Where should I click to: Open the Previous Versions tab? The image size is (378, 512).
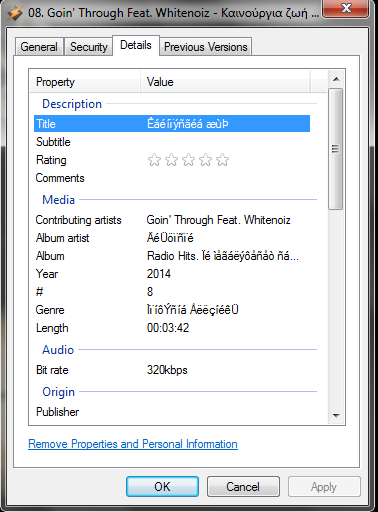coord(206,47)
